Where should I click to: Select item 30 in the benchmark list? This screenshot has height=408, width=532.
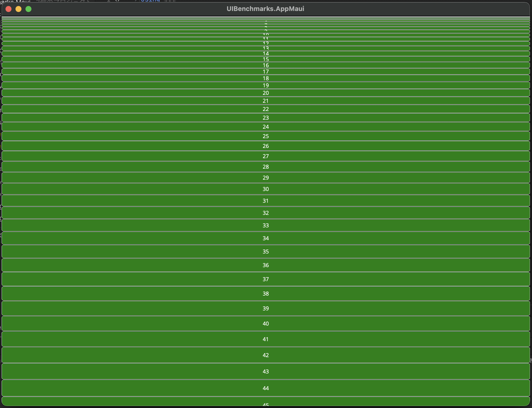[266, 189]
